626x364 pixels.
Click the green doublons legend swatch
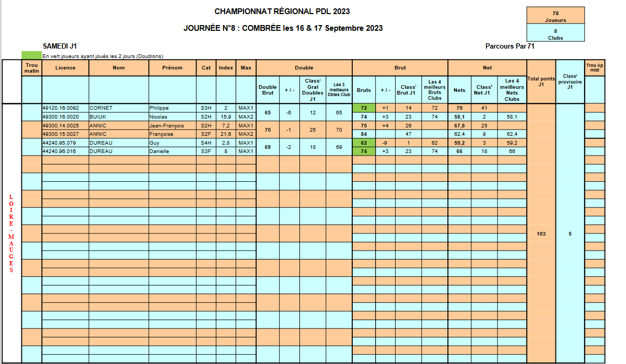pyautogui.click(x=31, y=55)
